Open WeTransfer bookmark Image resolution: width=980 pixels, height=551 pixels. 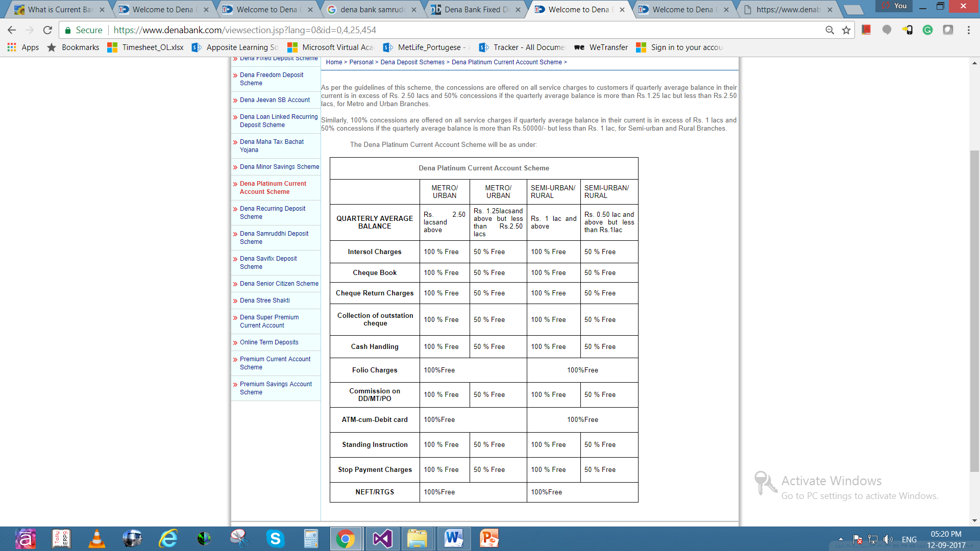click(x=601, y=47)
